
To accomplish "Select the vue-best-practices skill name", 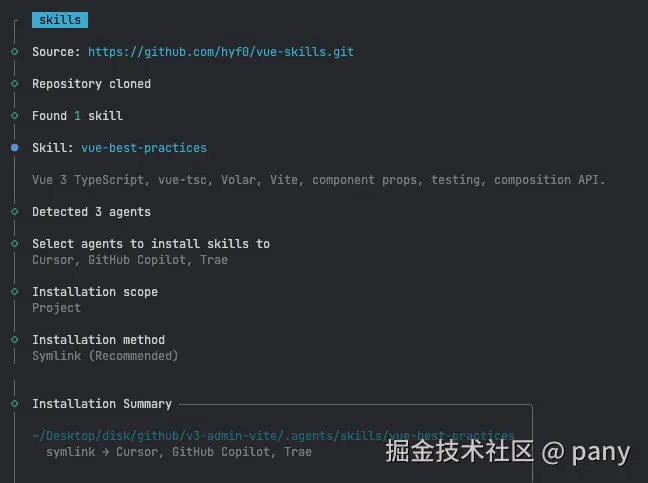I will point(144,148).
